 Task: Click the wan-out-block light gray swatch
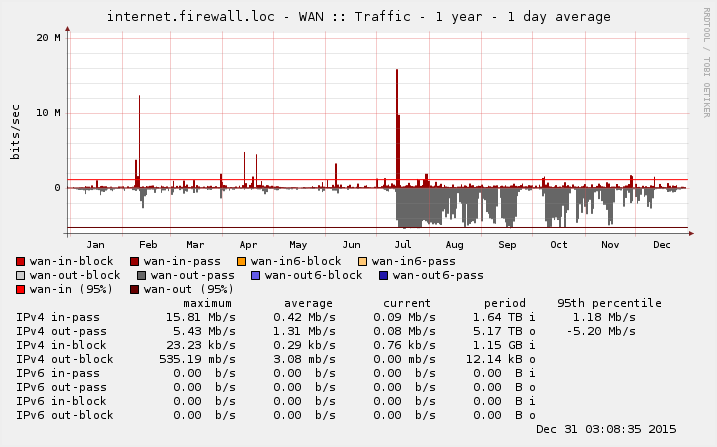point(21,275)
